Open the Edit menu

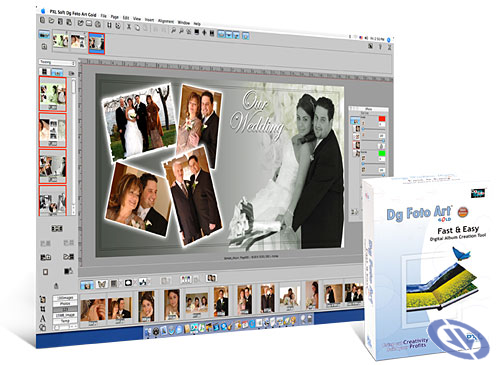[x=126, y=18]
